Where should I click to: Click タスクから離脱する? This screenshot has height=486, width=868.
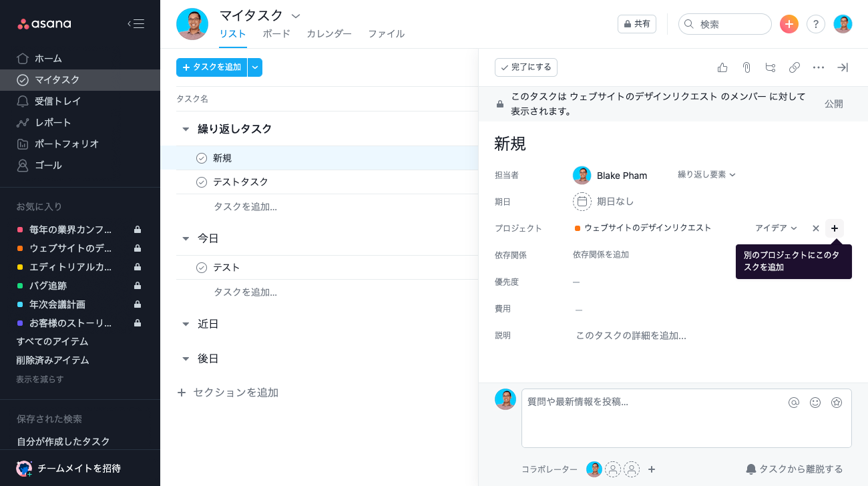point(795,469)
